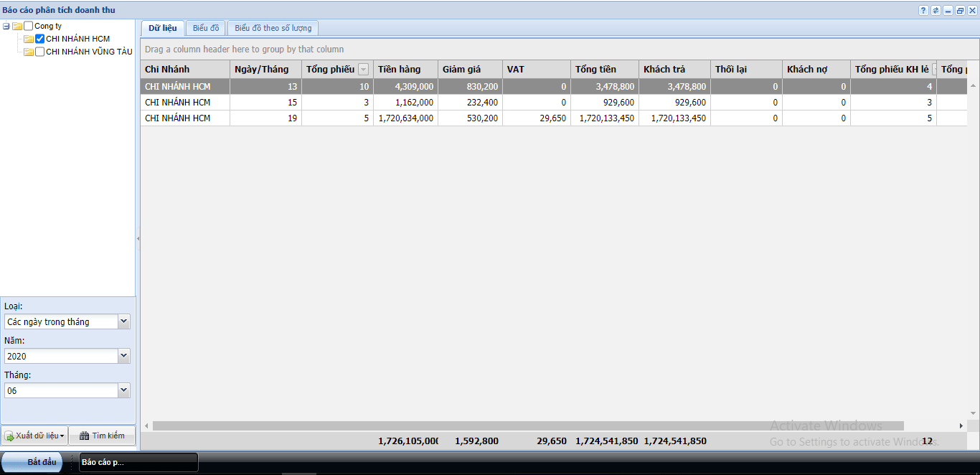The width and height of the screenshot is (980, 475).
Task: Collapse the Cong ty tree node
Action: (x=6, y=26)
